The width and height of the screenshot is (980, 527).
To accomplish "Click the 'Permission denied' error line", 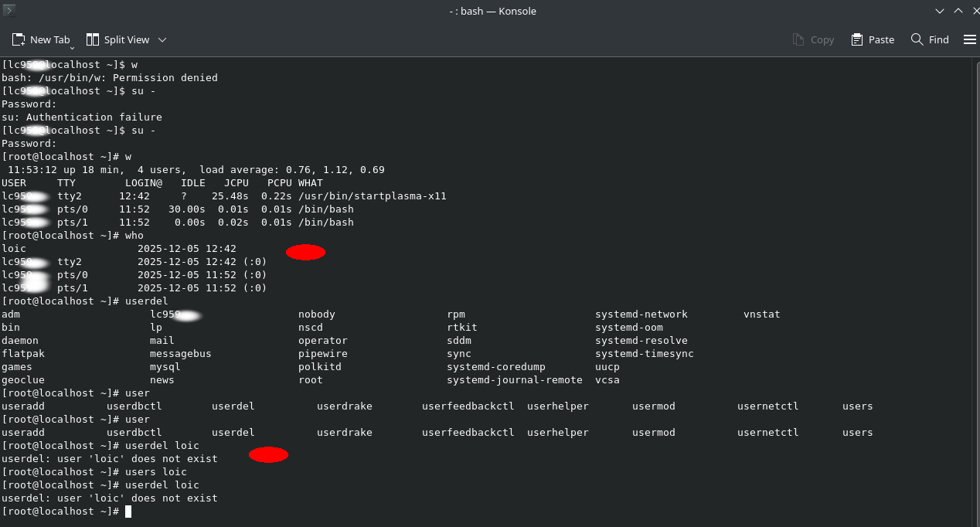I will pyautogui.click(x=110, y=77).
